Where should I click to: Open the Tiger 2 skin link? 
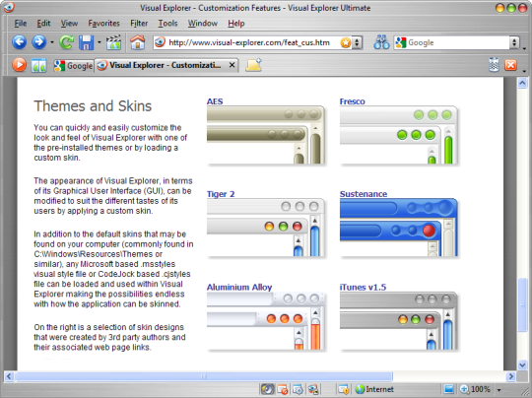pyautogui.click(x=221, y=194)
